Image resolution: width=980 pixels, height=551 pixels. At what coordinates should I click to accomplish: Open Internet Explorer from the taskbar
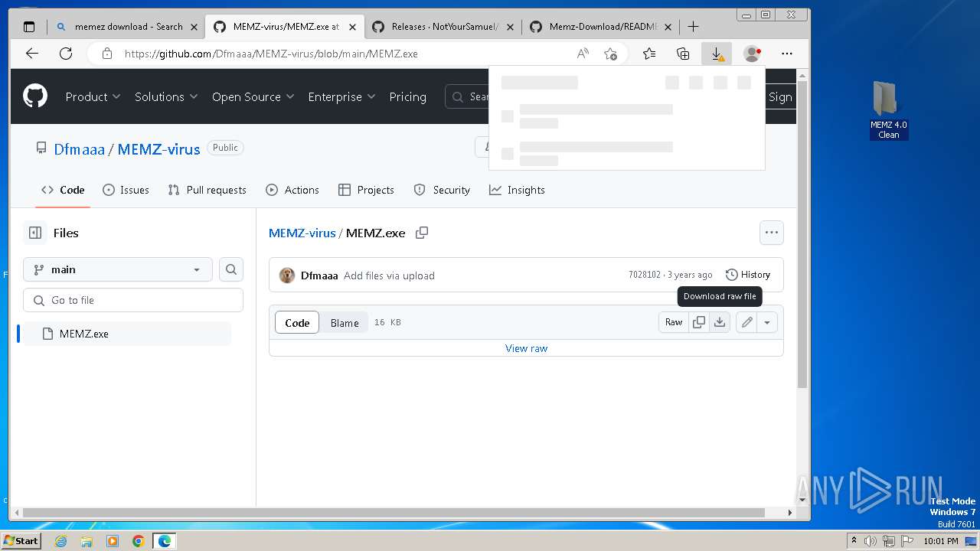coord(61,541)
